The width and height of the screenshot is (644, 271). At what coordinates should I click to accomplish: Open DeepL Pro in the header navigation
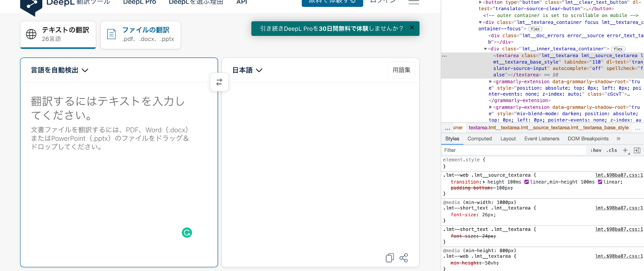pos(139,2)
